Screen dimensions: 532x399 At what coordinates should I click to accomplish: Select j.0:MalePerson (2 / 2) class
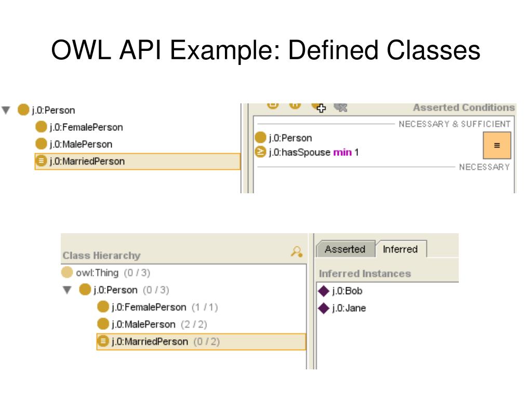pos(152,324)
